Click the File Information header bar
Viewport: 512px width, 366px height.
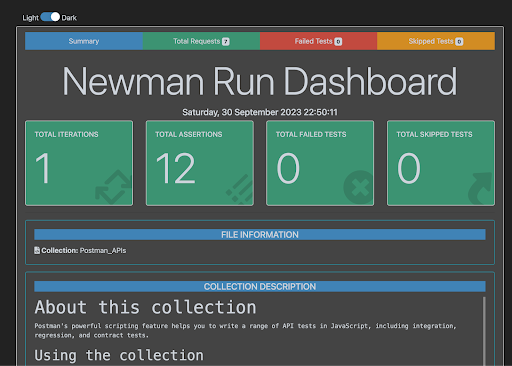click(x=260, y=235)
